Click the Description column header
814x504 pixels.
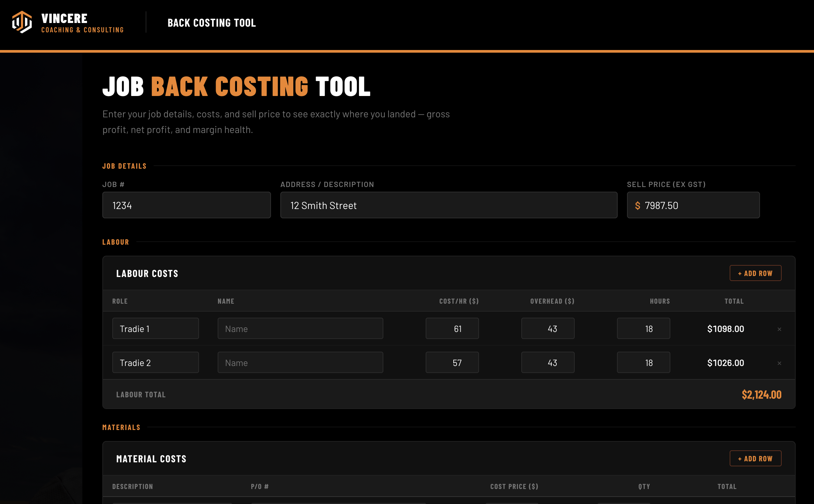pos(133,486)
